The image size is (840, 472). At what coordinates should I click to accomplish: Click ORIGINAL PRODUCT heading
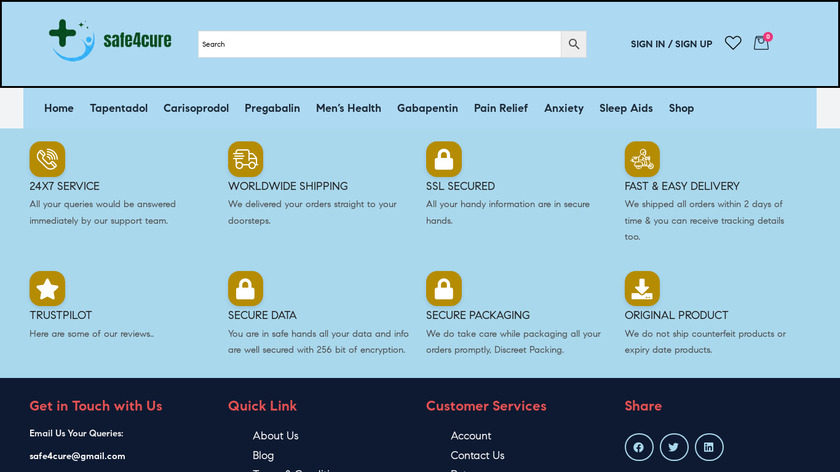point(676,316)
